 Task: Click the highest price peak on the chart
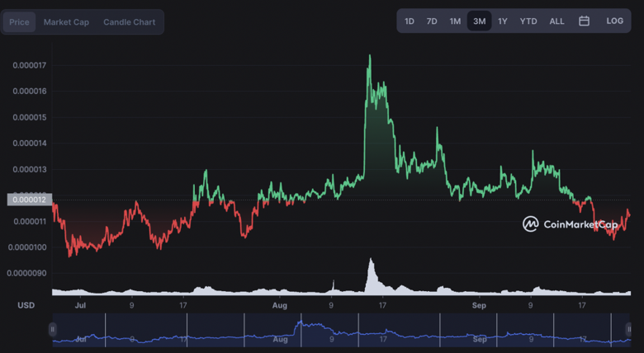[369, 56]
